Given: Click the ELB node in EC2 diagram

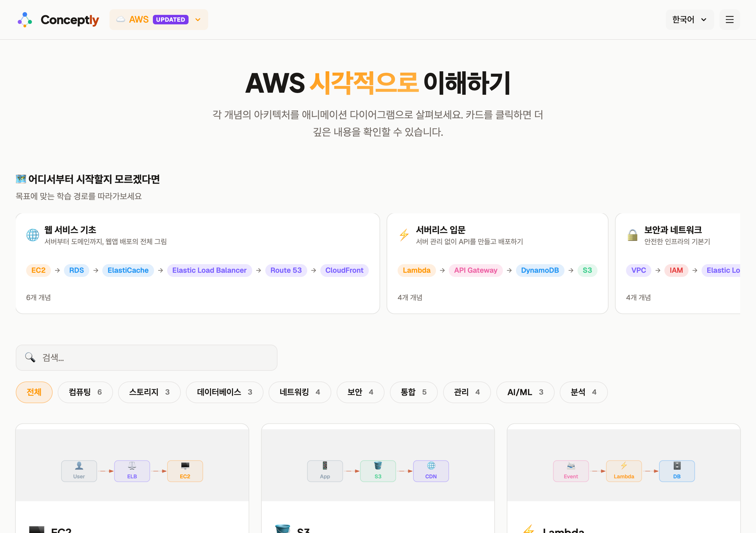Looking at the screenshot, I should pyautogui.click(x=132, y=471).
